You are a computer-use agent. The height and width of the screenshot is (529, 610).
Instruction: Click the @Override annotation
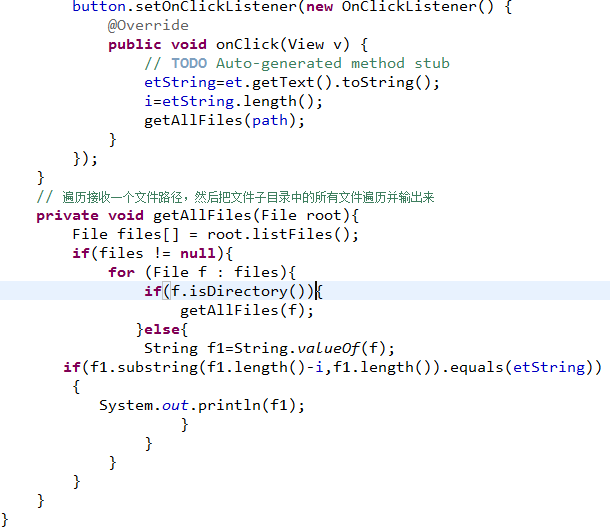(148, 25)
